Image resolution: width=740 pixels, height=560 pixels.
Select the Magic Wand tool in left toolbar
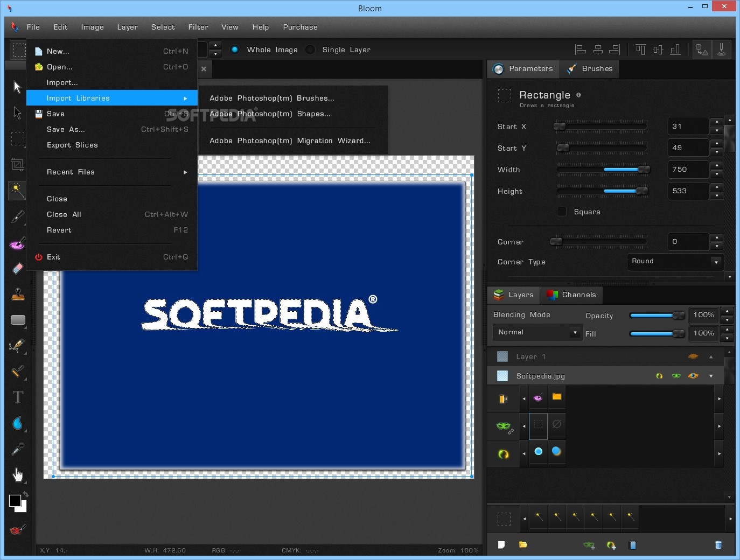coord(17,190)
